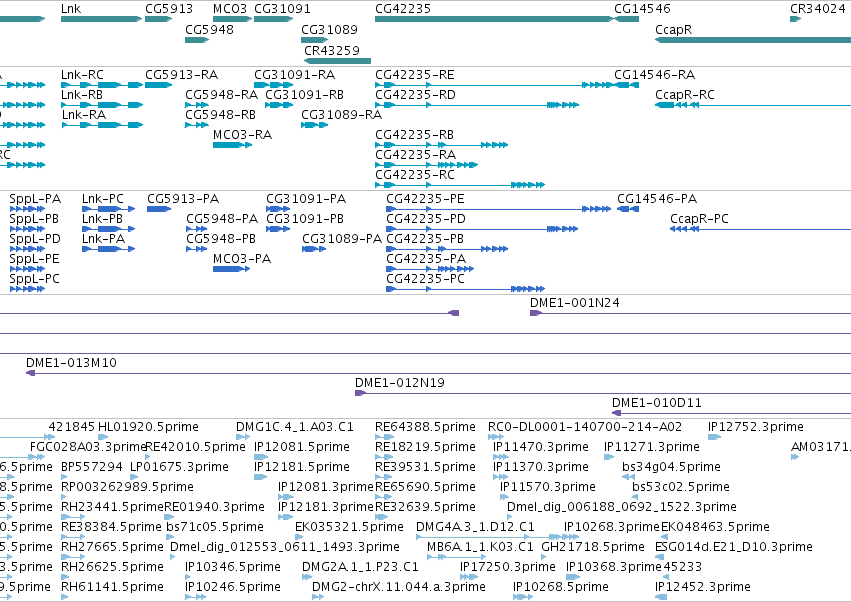Viewport: 851px width, 602px height.
Task: Click the CG42235-RE transcript label
Action: 415,75
